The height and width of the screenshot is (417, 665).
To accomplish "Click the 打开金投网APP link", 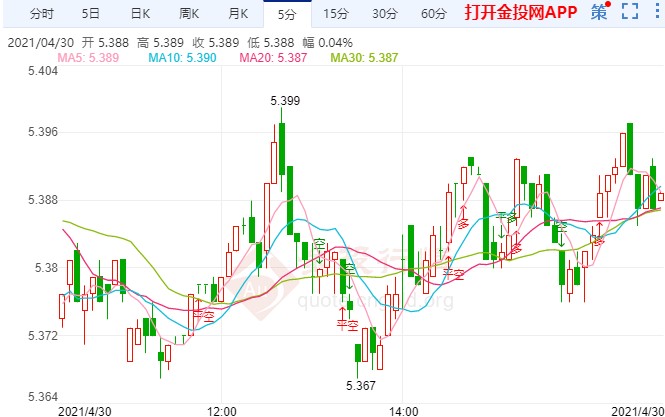I will pyautogui.click(x=521, y=12).
